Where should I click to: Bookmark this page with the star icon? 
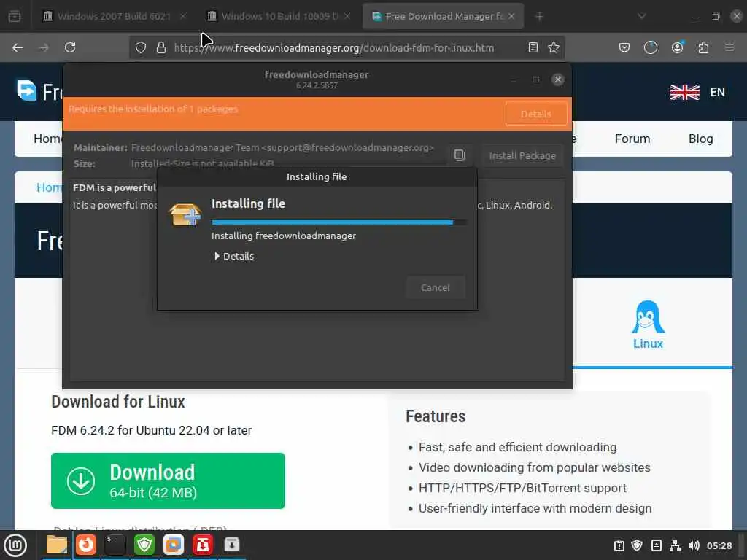pos(554,47)
